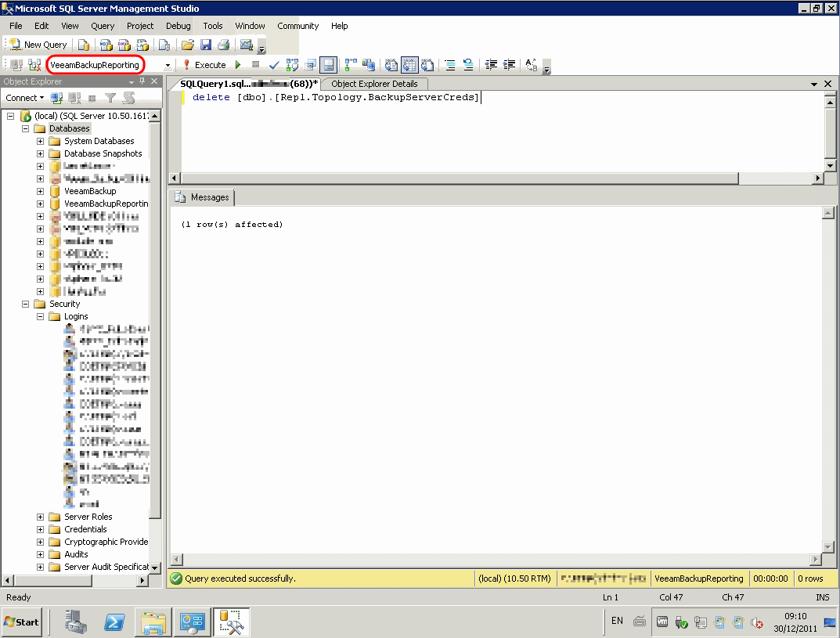Image resolution: width=840 pixels, height=638 pixels.
Task: Toggle Include Client Statistics
Action: 369,65
